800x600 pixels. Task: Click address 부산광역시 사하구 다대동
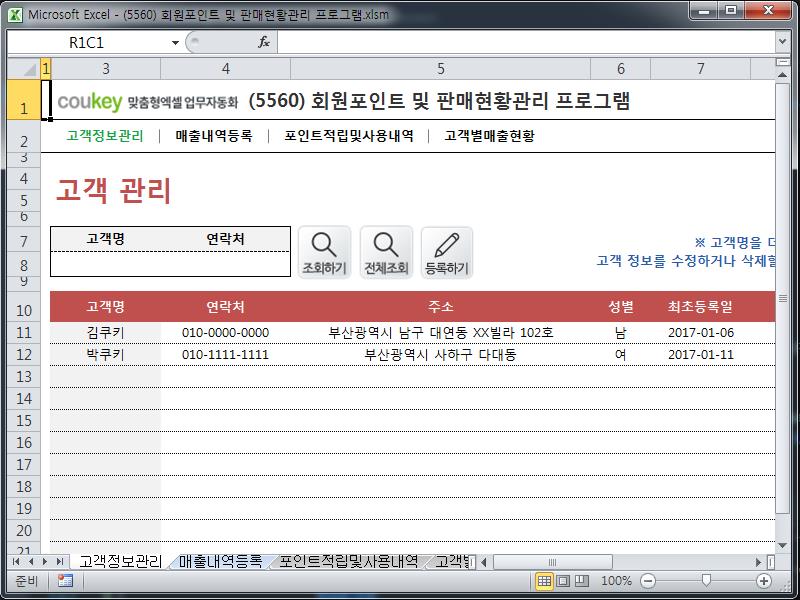[440, 355]
